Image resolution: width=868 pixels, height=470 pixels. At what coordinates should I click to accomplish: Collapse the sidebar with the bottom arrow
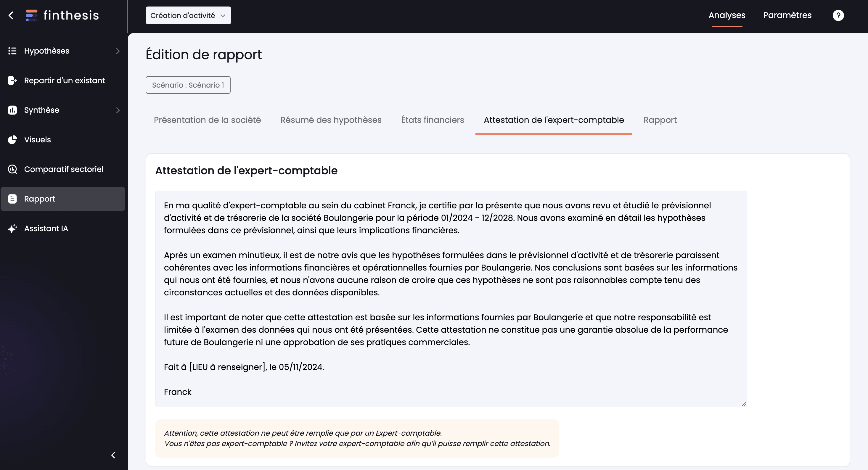113,455
